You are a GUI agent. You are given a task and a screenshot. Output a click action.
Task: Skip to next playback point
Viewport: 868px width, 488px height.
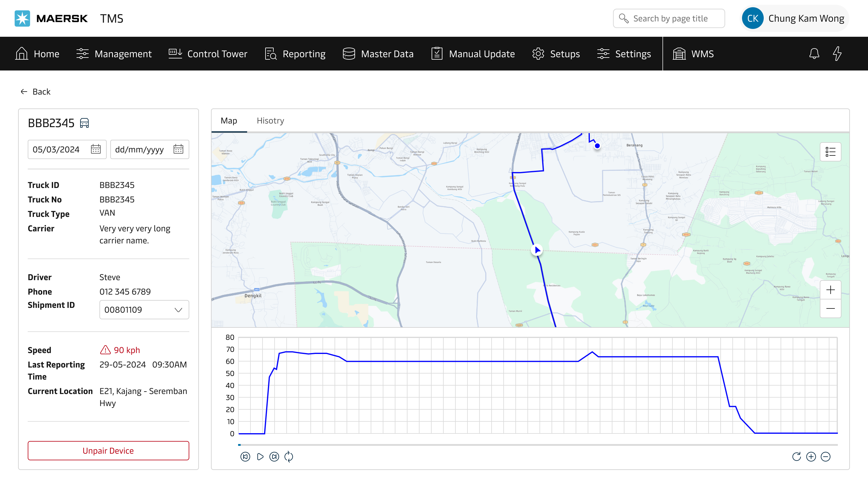point(274,457)
